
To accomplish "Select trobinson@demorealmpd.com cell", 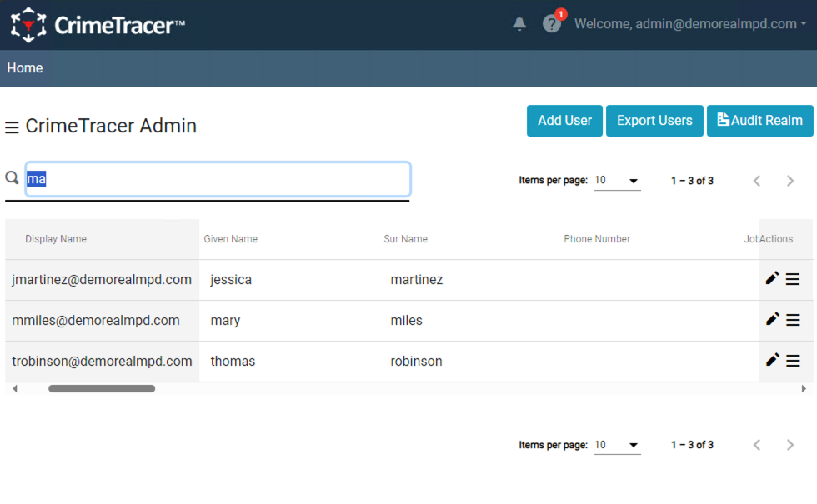I will [x=102, y=361].
